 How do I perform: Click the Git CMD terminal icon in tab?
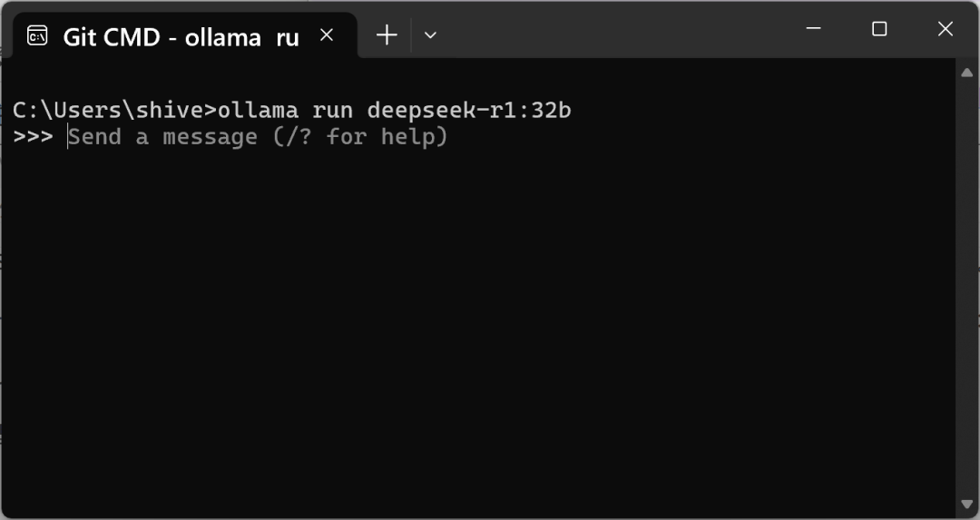(37, 36)
